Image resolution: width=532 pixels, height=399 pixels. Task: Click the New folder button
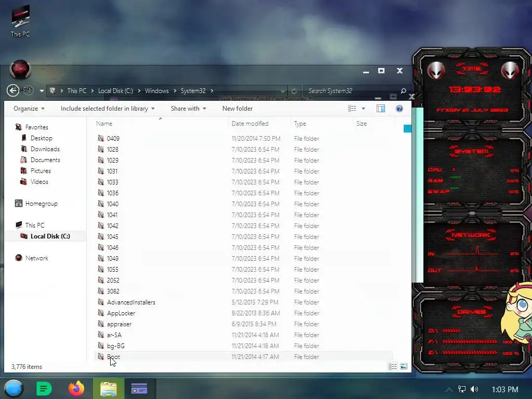(x=237, y=109)
